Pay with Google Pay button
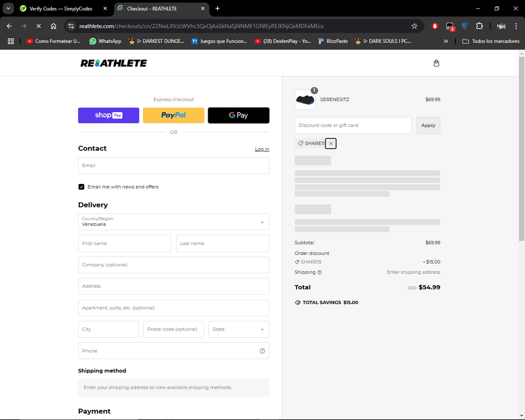Screen dimensions: 525x420 (x=239, y=115)
